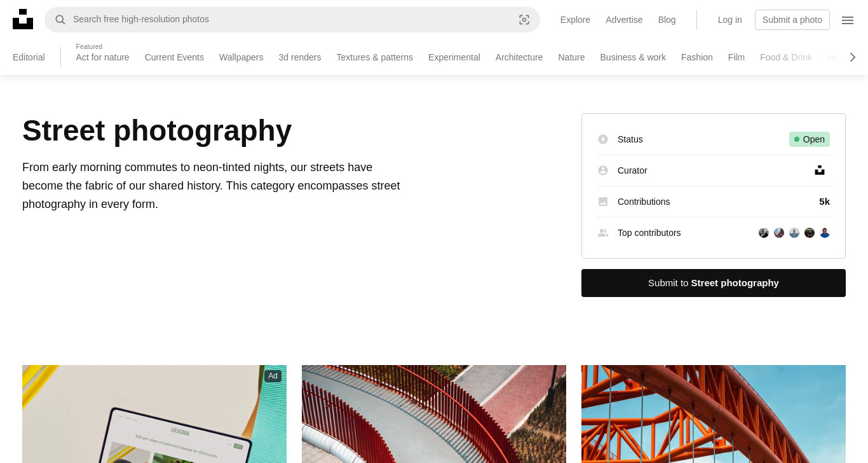868x463 pixels.
Task: Click the 5k contributions count
Action: [824, 202]
